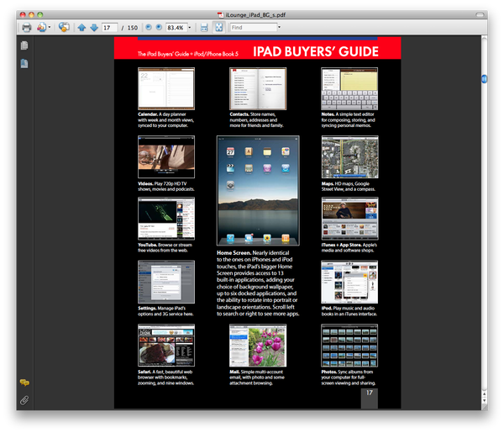Click the Safari app screenshot thumbnail
The height and width of the screenshot is (433, 504).
pyautogui.click(x=166, y=346)
